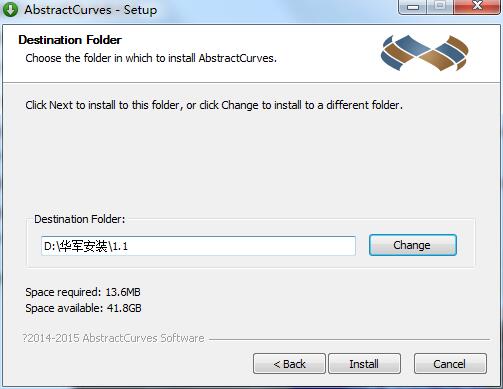Start installation with the Install button

tap(364, 364)
